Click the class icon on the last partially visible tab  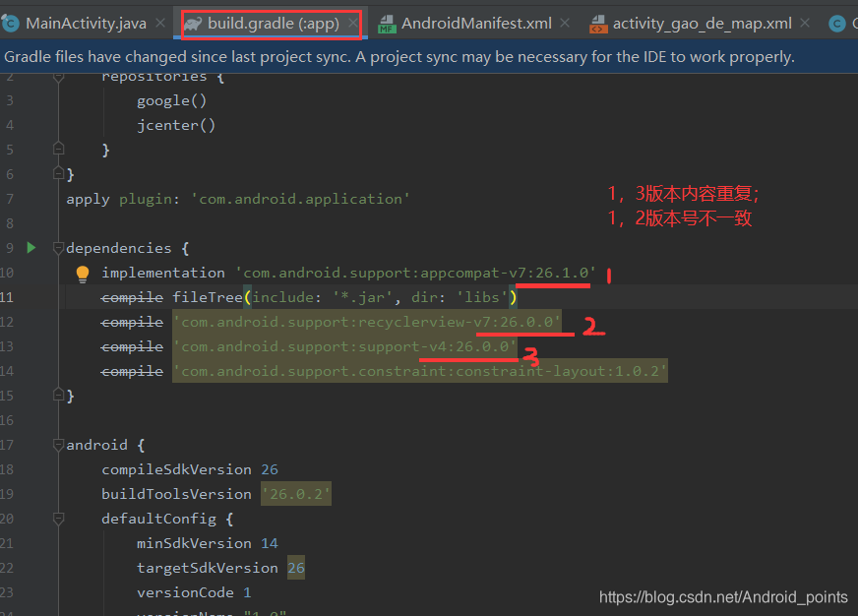click(837, 24)
